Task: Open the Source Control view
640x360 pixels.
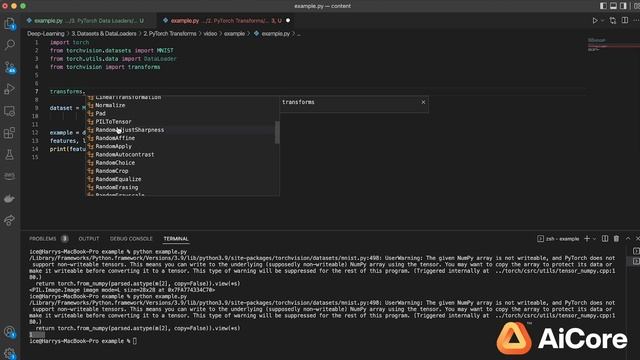Action: [9, 67]
